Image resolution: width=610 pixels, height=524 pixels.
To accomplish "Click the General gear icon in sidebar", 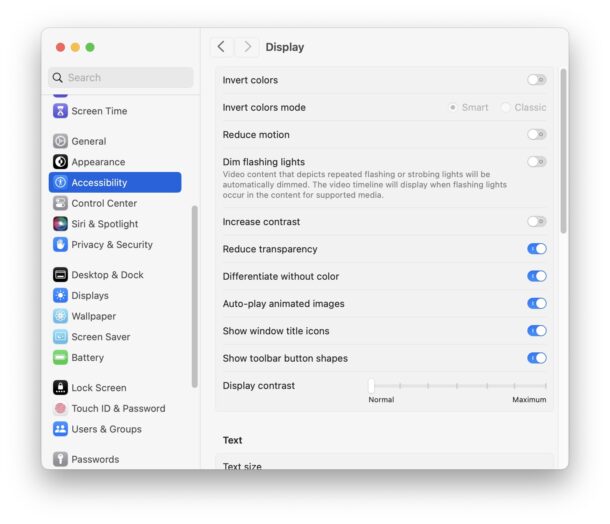I will (x=60, y=141).
